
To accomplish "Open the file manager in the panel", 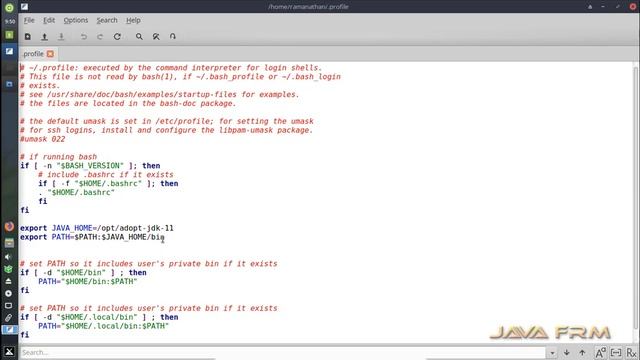I will pos(9,243).
